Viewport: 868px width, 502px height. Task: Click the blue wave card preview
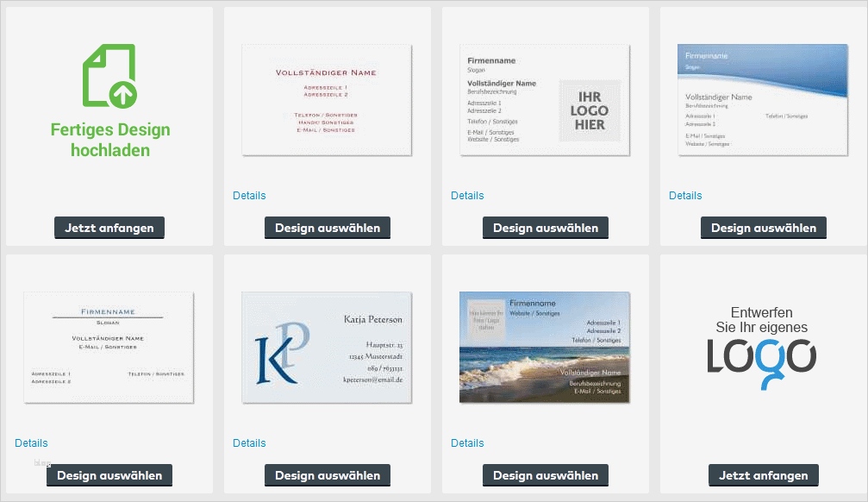[763, 98]
